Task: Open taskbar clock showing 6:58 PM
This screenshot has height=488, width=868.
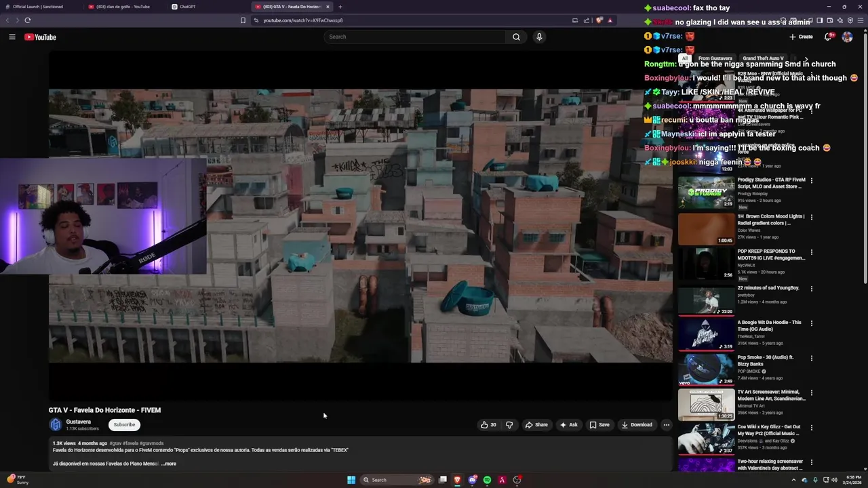Action: (852, 480)
